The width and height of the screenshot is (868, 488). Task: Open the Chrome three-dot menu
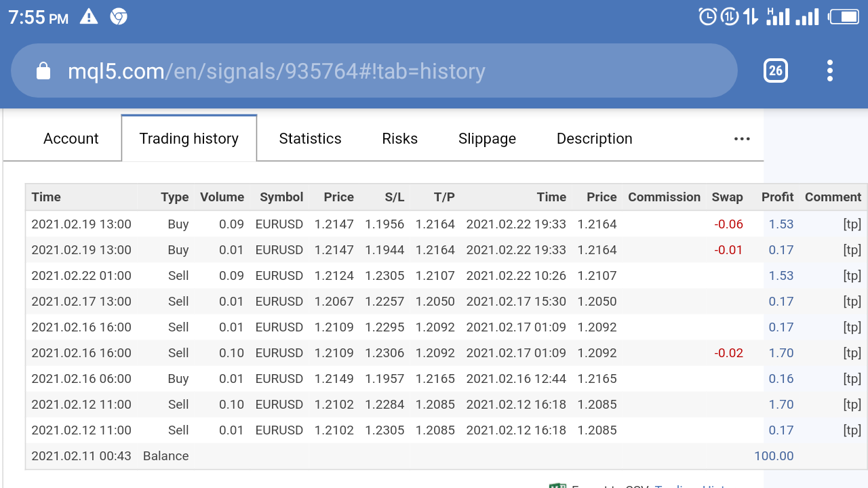tap(830, 70)
